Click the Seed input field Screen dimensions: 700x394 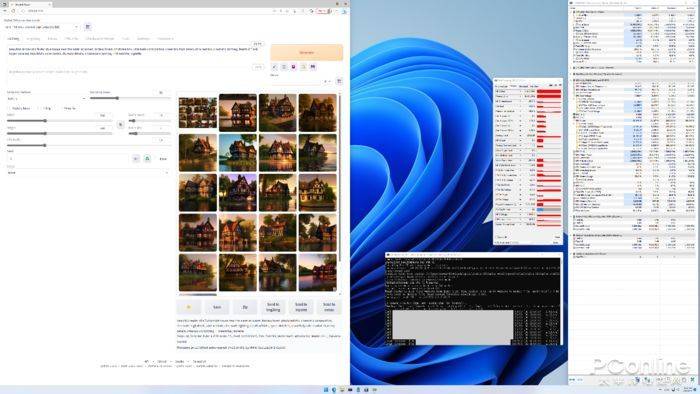[x=68, y=158]
